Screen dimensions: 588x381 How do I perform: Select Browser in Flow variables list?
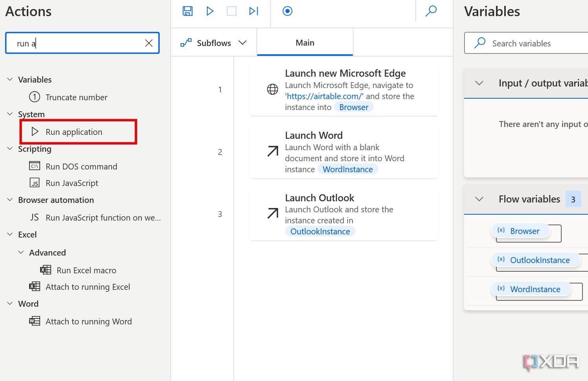520,231
